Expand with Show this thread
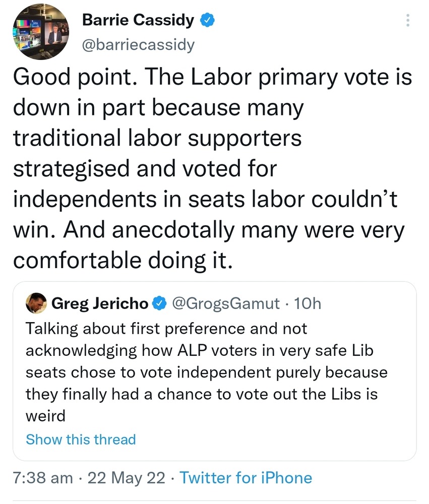 (81, 439)
